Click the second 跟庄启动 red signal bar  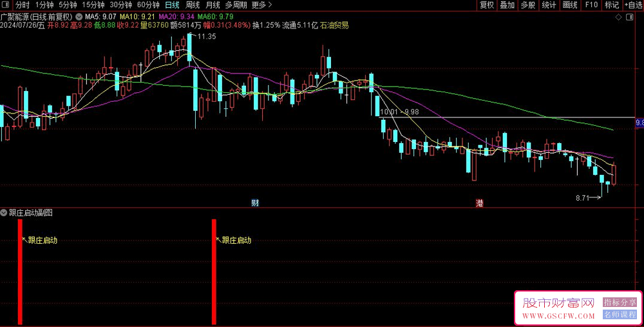click(214, 272)
